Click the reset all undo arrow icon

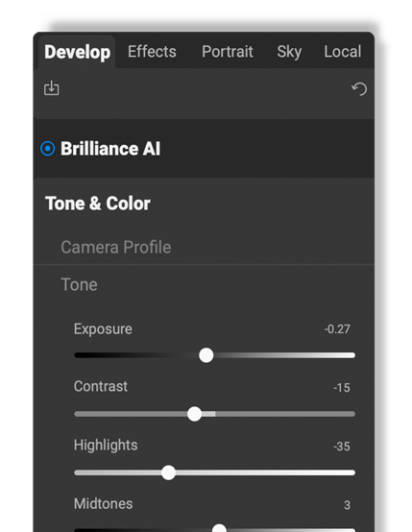pyautogui.click(x=359, y=89)
